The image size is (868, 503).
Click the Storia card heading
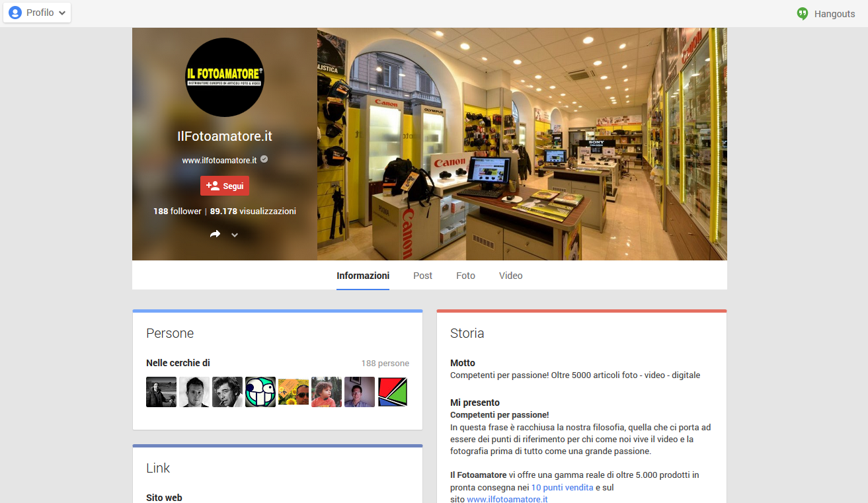click(467, 334)
